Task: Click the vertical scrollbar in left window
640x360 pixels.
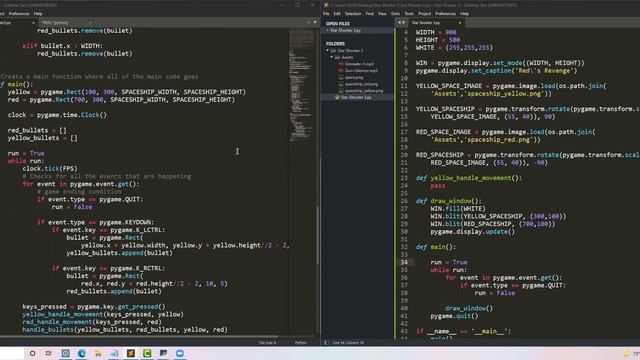Action: [317, 235]
